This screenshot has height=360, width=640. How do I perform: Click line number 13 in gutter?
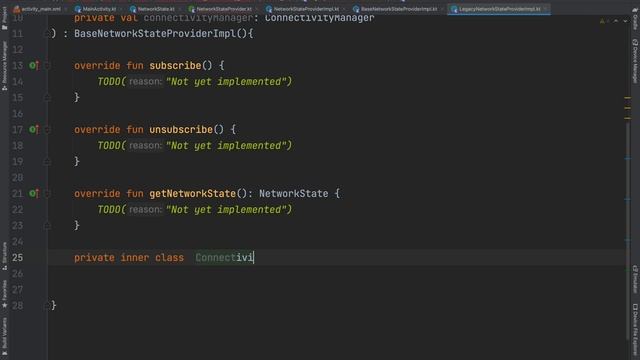coord(18,65)
